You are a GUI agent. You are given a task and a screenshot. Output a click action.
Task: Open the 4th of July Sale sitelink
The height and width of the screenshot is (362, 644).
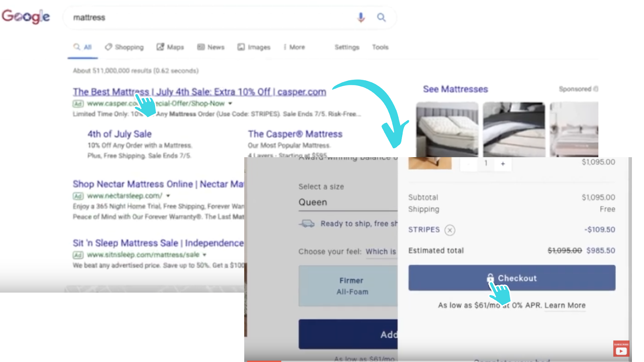pos(120,134)
